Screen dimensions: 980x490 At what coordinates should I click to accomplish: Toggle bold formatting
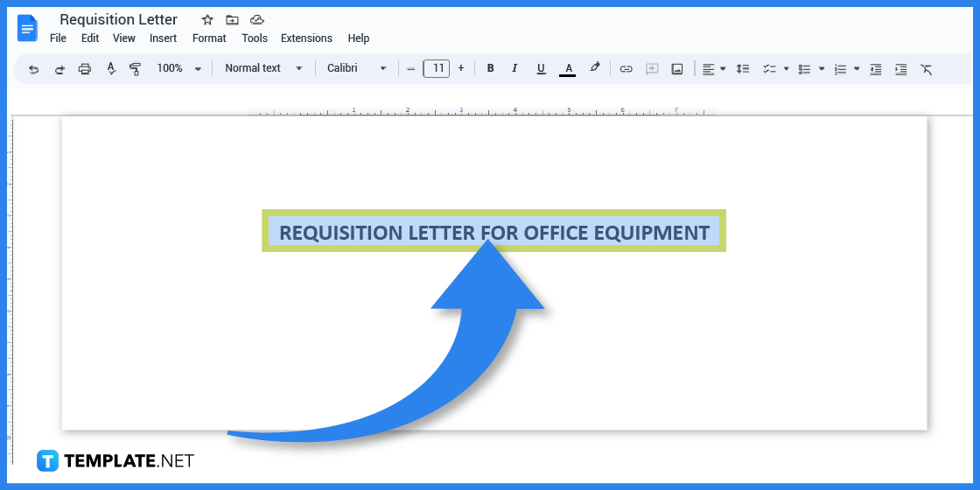pos(490,68)
